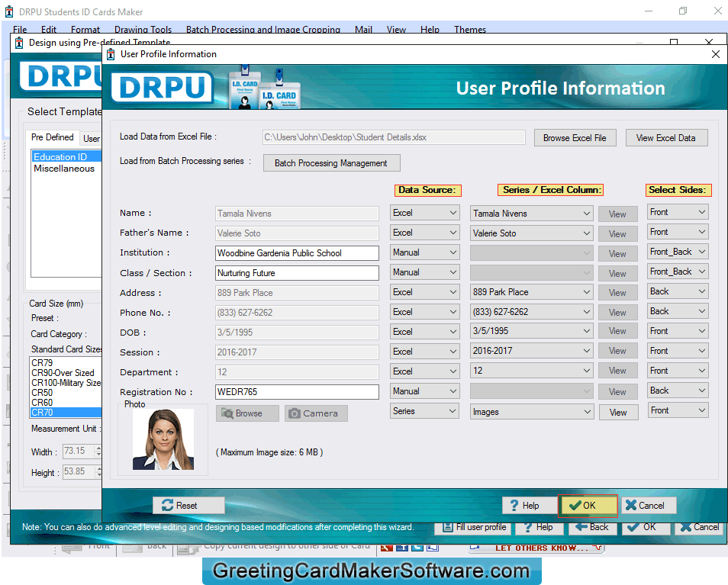Screen dimensions: 728x585
Task: Select CR60 card size
Action: tap(42, 403)
